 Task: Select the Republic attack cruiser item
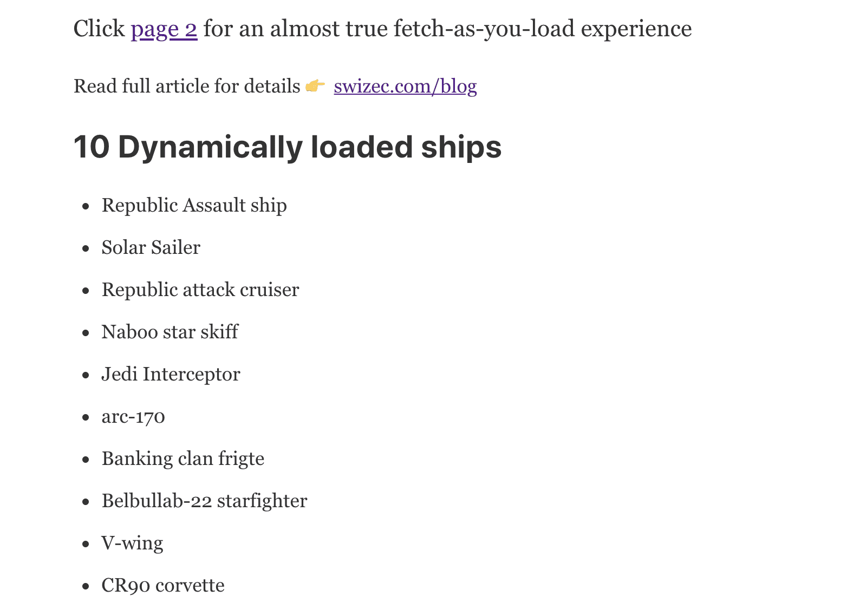(200, 290)
